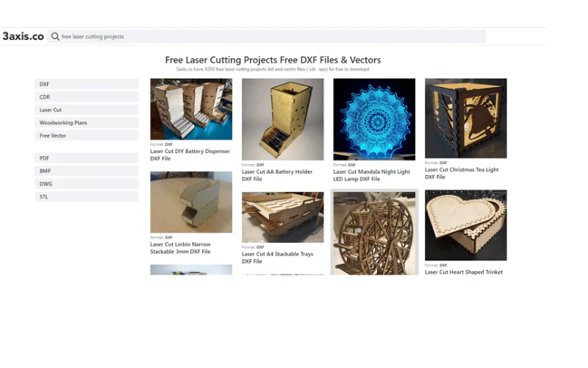Filter by PDF format
Screen dimensions: 588x368
87,158
